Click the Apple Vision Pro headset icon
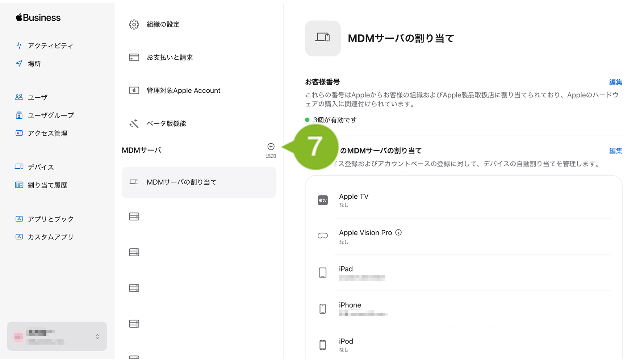 coord(323,236)
